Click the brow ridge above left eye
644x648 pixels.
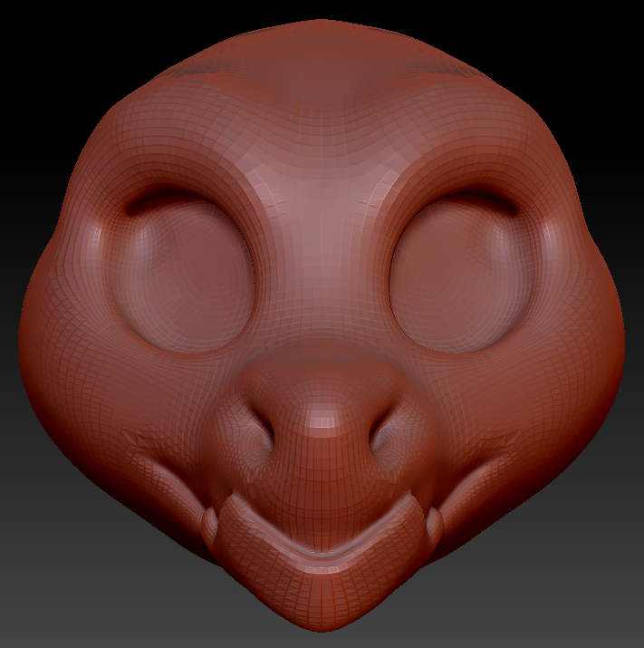point(181,186)
